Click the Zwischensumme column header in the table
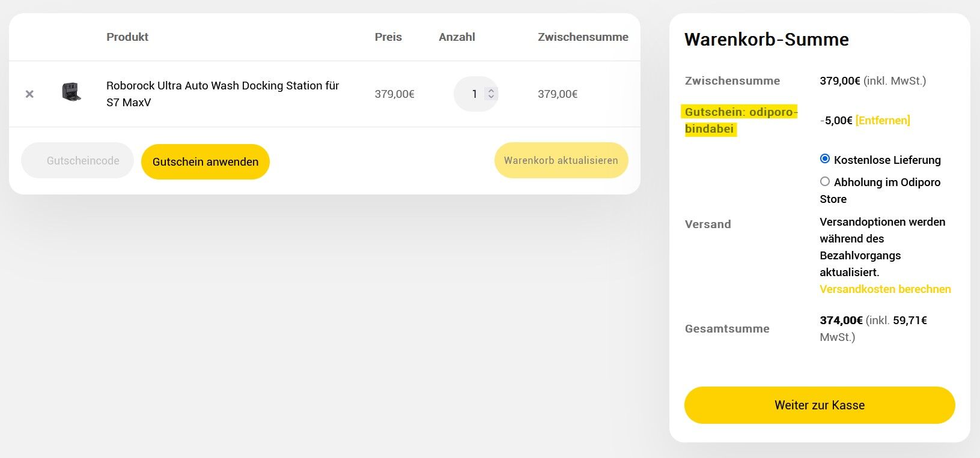Viewport: 980px width, 458px height. (x=583, y=37)
